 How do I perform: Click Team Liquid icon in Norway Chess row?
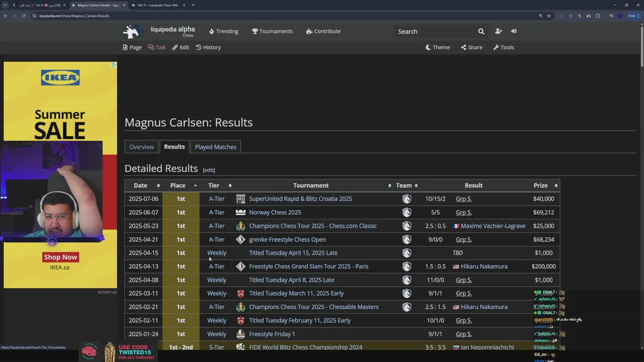407,212
